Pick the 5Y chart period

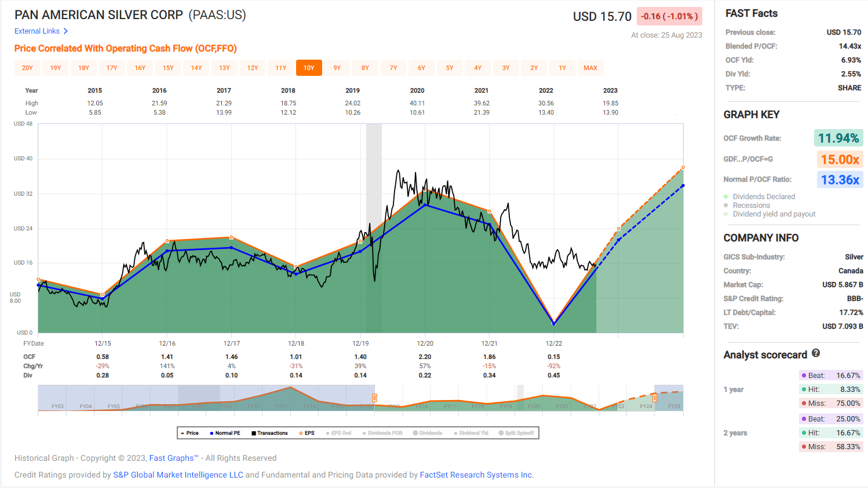click(450, 68)
